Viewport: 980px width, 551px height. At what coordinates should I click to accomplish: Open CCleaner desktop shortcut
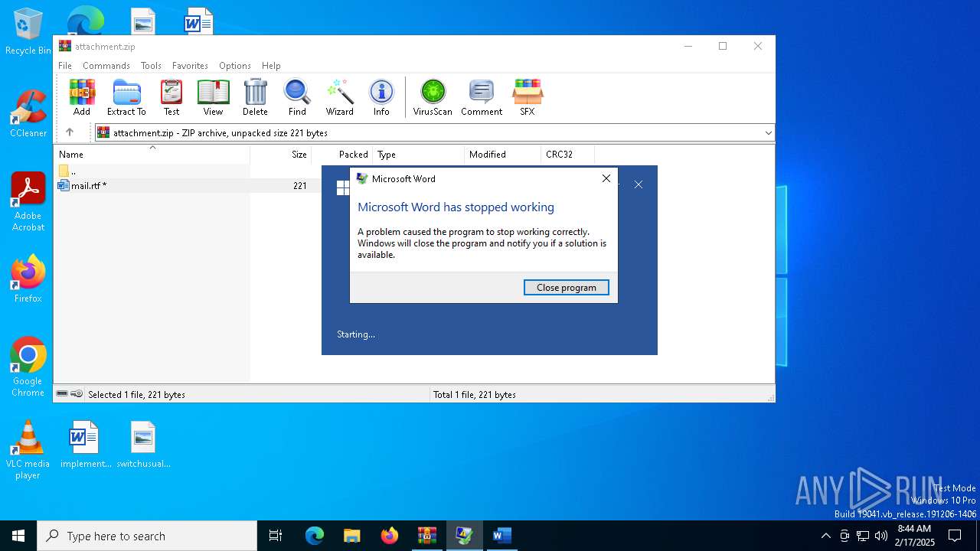[28, 113]
